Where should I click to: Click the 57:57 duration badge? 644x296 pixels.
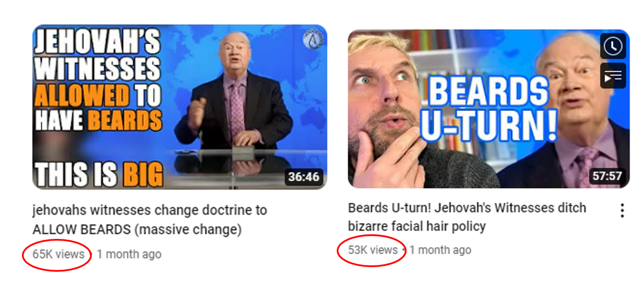pyautogui.click(x=608, y=177)
